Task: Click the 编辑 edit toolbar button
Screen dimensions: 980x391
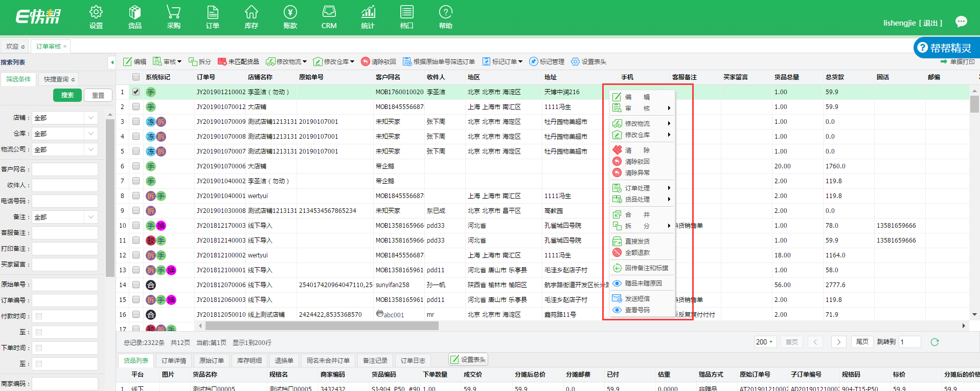Action: [x=135, y=61]
